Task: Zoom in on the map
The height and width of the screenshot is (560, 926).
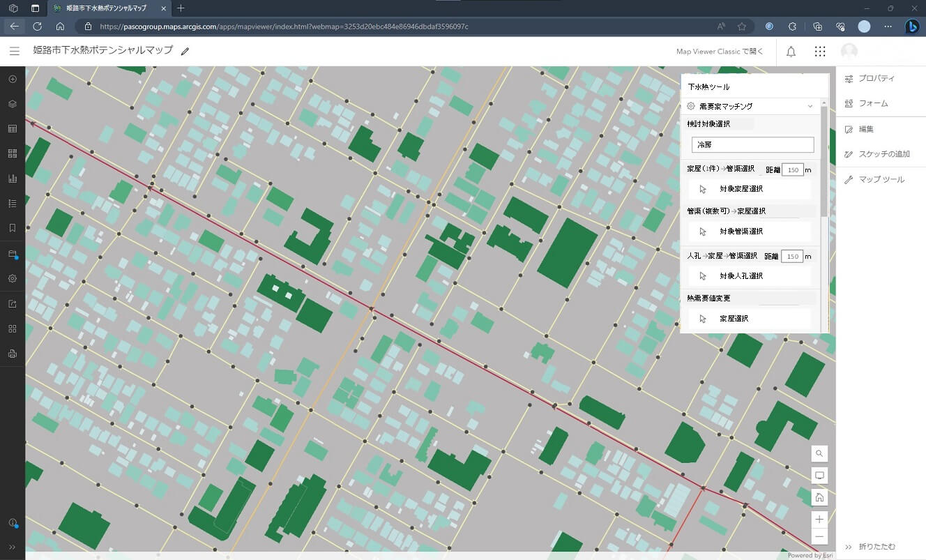Action: point(819,520)
